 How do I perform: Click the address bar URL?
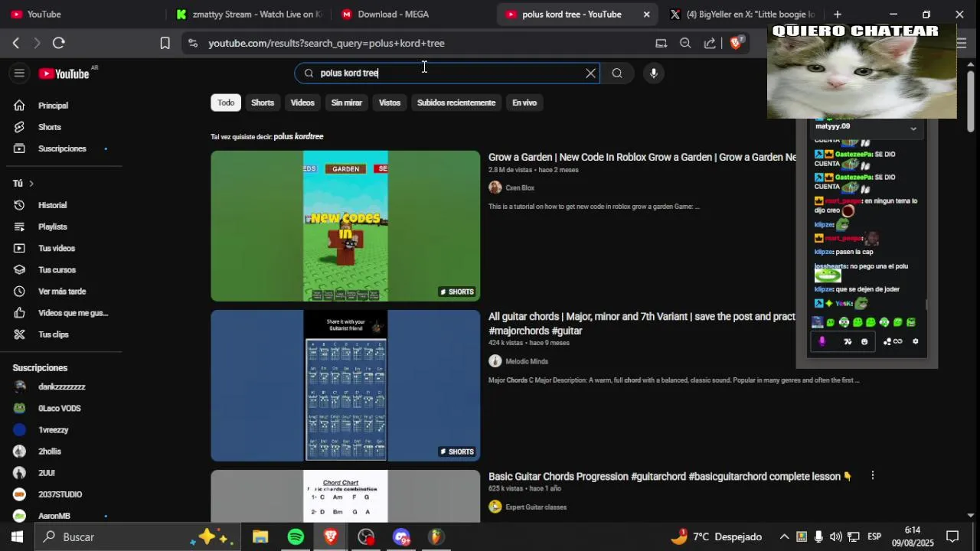click(326, 44)
